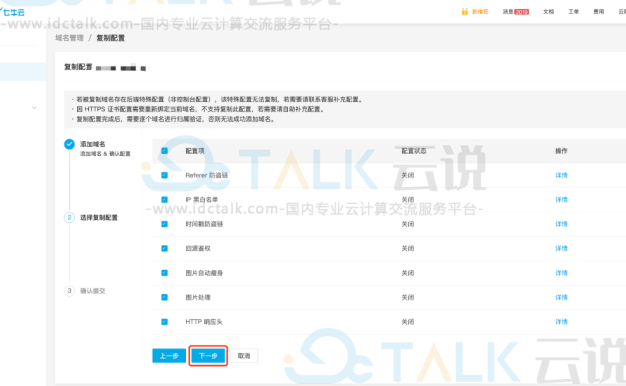Click the Referer 防盗链 row label

(206, 175)
